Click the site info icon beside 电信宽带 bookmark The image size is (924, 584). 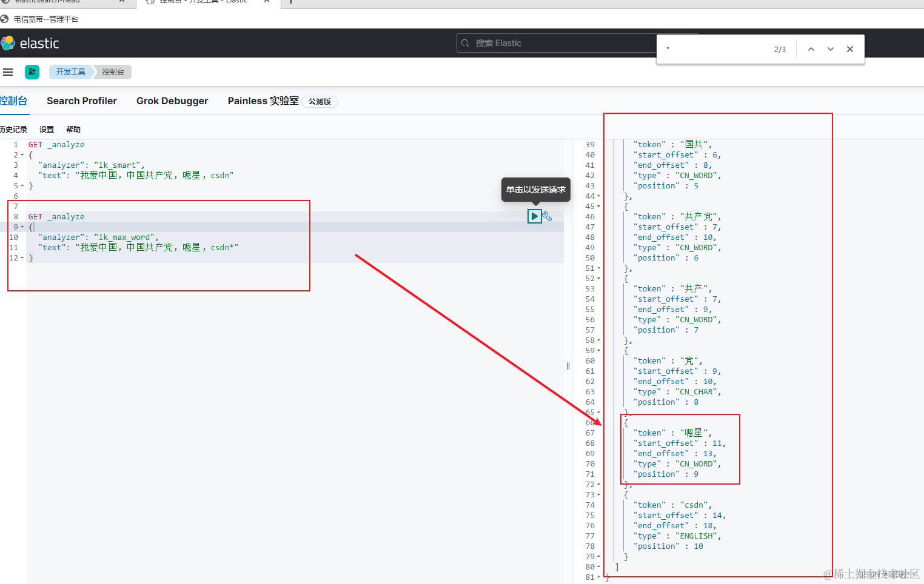pyautogui.click(x=5, y=19)
